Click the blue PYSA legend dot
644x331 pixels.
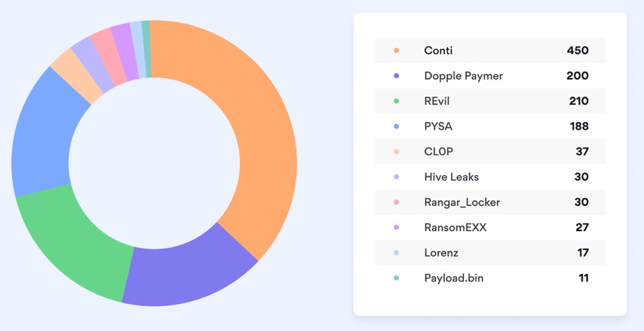(396, 126)
